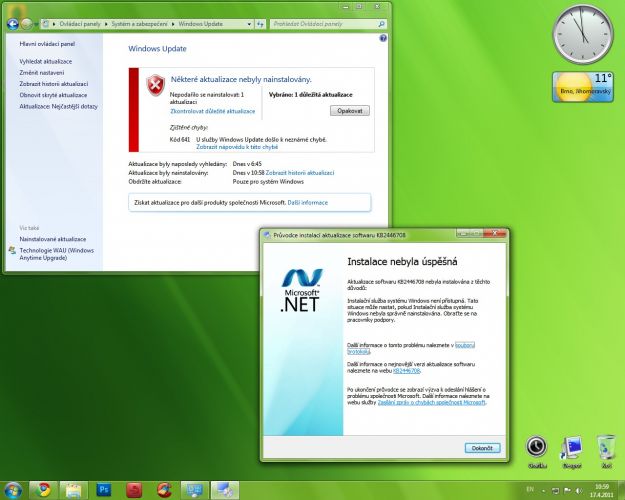Image resolution: width=625 pixels, height=500 pixels.
Task: Open Nainstalované aktualizace link
Action: (x=53, y=239)
